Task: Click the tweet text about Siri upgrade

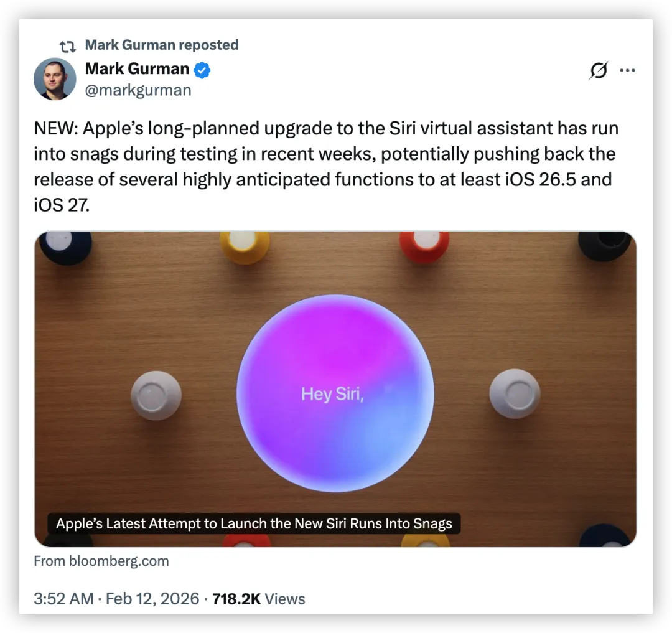Action: [326, 166]
